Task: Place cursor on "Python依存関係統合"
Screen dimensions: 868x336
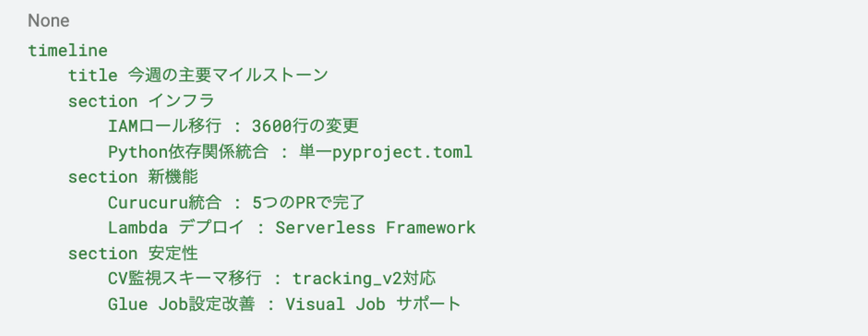Action: point(188,152)
